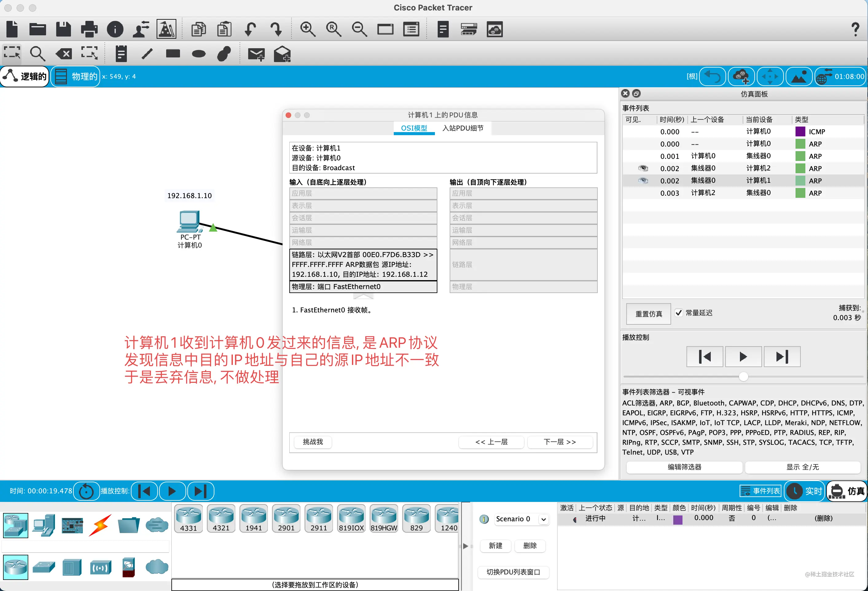
Task: Click the Print icon
Action: (x=89, y=29)
